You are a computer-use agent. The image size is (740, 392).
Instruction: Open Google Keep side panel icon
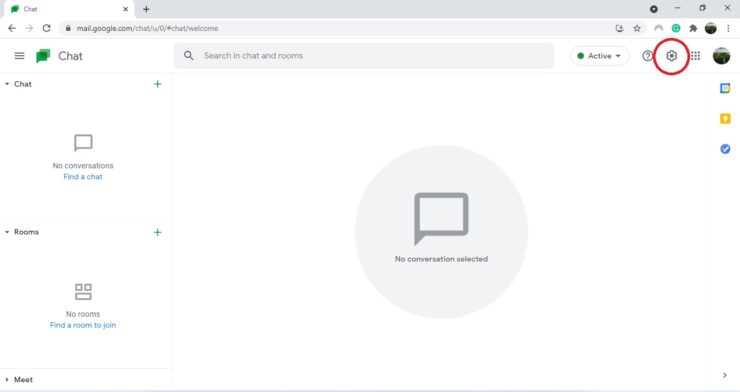coord(725,118)
